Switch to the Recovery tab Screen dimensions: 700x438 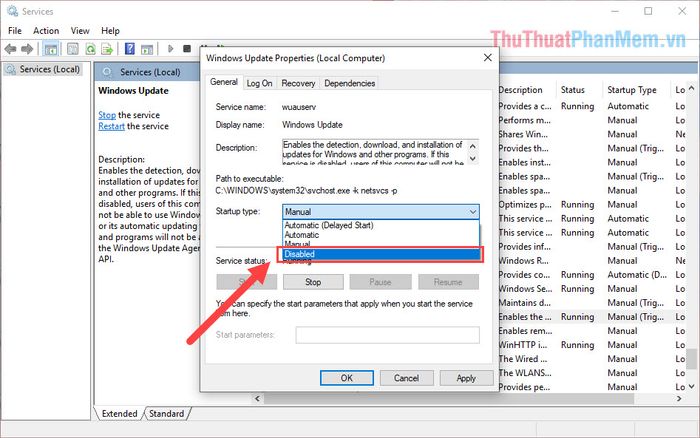click(298, 83)
